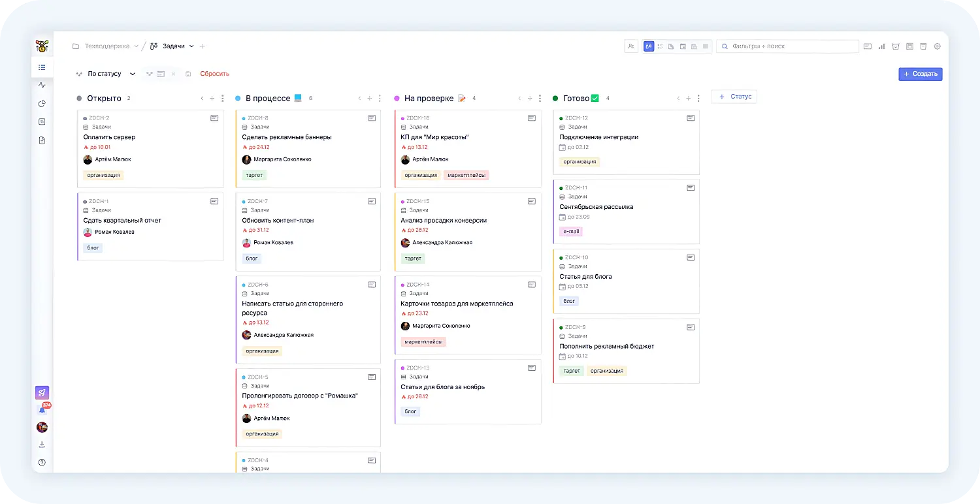Collapse the Открыто column
Screen dimensions: 980x504
(202, 99)
